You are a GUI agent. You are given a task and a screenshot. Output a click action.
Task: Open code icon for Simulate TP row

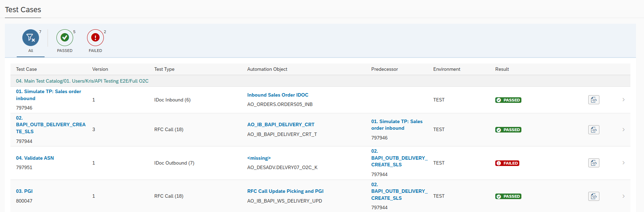(x=593, y=100)
